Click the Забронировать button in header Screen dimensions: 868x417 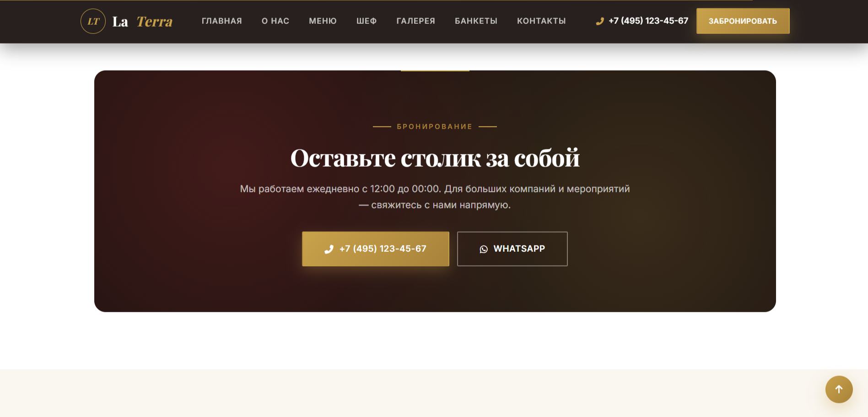pyautogui.click(x=743, y=21)
